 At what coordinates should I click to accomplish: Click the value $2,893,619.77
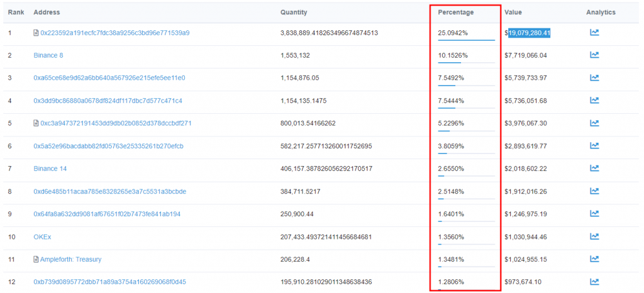click(x=526, y=146)
